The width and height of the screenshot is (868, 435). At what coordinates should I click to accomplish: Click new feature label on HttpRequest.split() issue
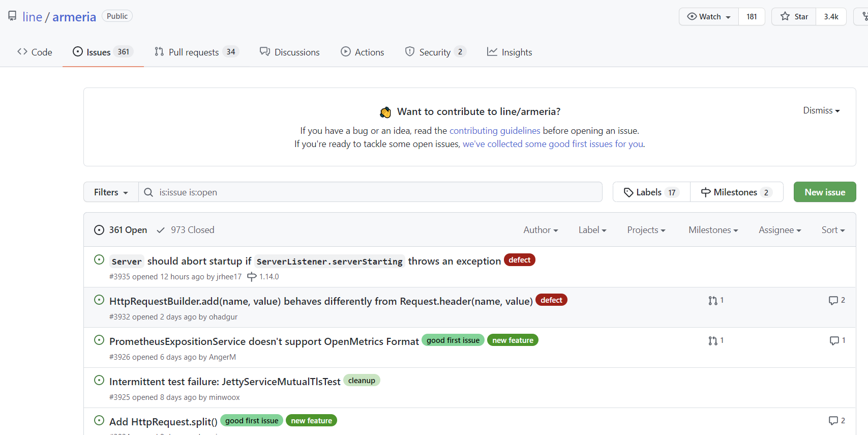[x=311, y=421]
